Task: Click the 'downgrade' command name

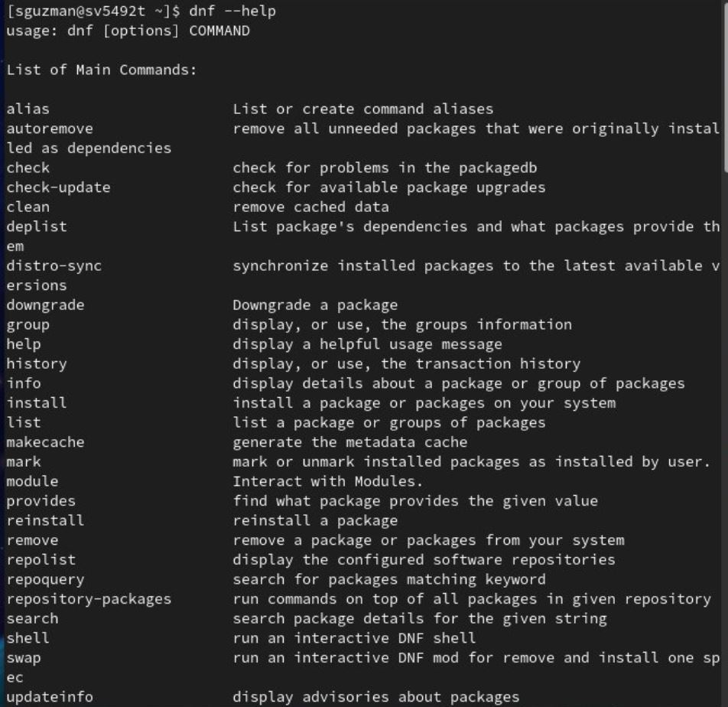Action: click(45, 305)
